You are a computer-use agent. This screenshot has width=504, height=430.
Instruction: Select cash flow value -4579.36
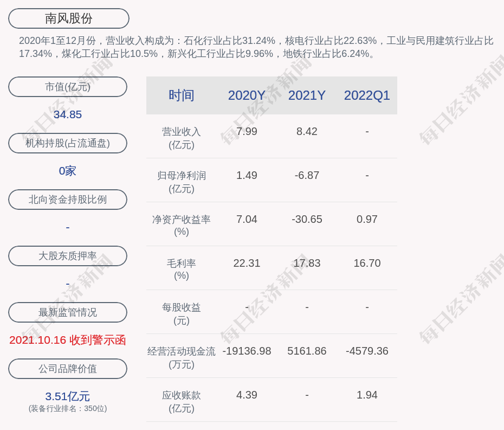pos(367,351)
